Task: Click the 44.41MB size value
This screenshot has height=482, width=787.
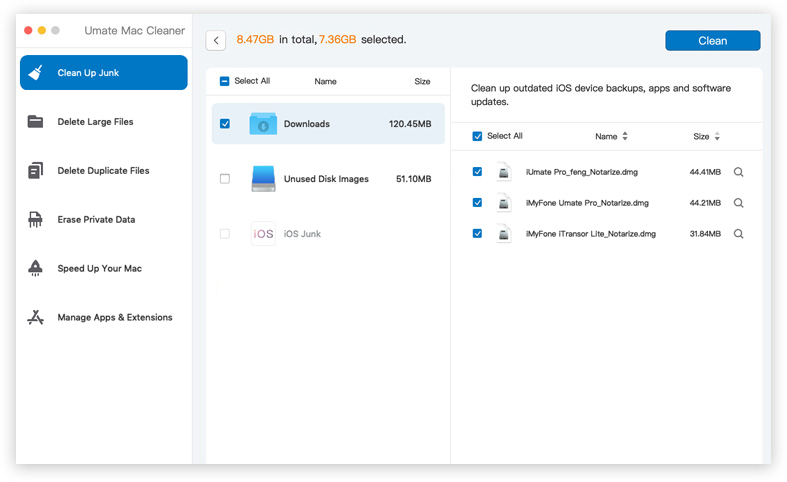Action: pyautogui.click(x=705, y=172)
